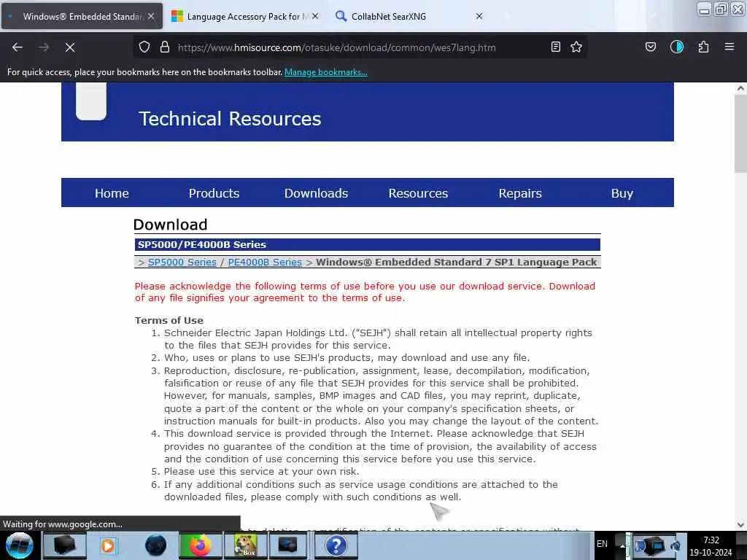Viewport: 747px width, 560px height.
Task: Stop loading the page
Action: (69, 47)
